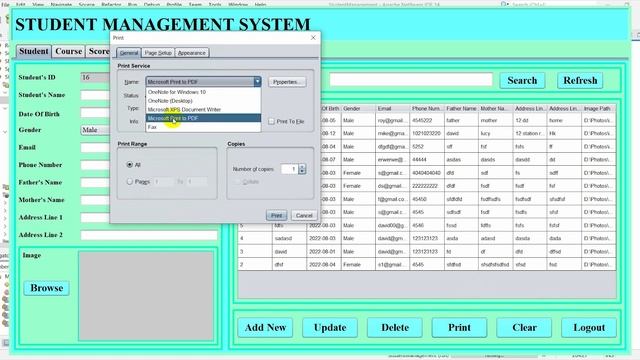Select the date cell 2022-08-01
Screen dimensions: 640x360
[x=323, y=251]
